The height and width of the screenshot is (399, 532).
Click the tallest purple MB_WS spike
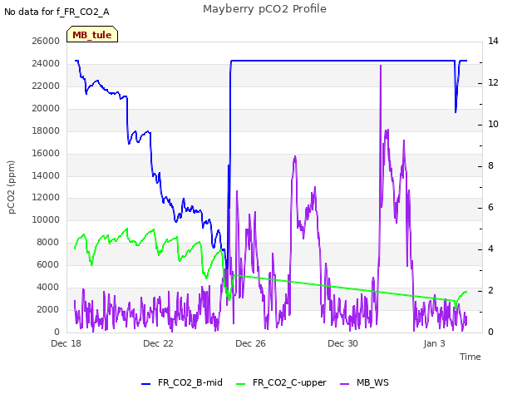[381, 66]
